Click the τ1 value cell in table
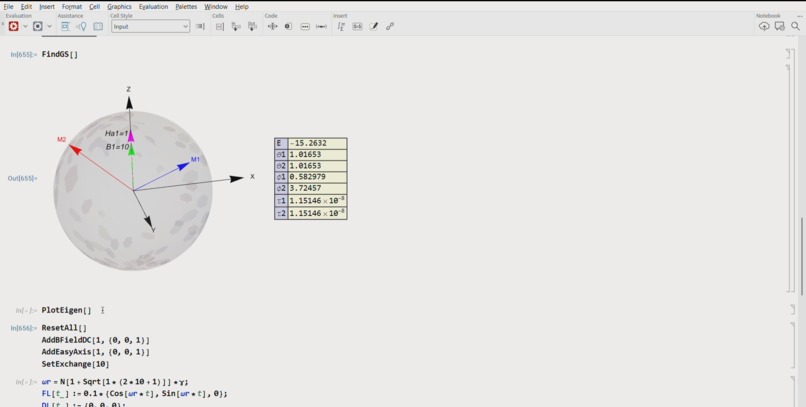Image resolution: width=806 pixels, height=407 pixels. click(317, 200)
